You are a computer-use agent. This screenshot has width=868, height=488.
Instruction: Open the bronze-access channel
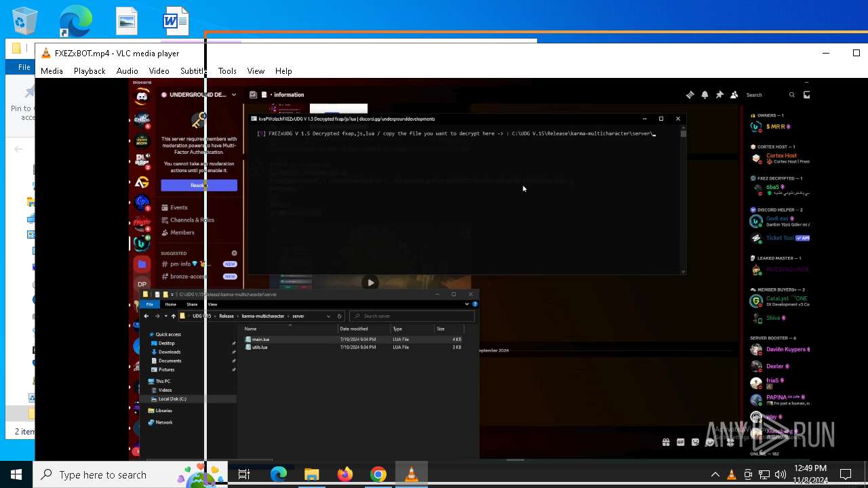(x=188, y=277)
